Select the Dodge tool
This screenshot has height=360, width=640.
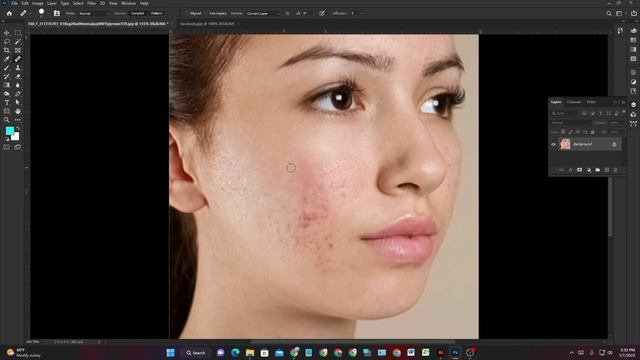[7, 94]
